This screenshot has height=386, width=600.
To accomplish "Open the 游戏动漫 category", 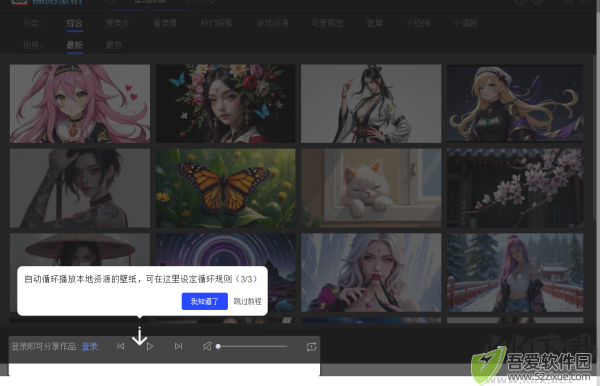I will (x=272, y=23).
